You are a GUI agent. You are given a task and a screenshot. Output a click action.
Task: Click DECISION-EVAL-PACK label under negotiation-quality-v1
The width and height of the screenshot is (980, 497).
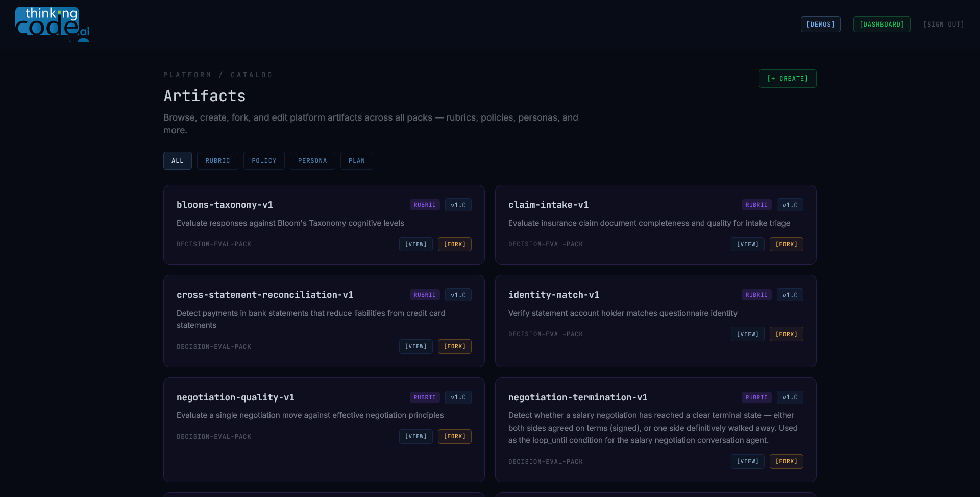214,437
